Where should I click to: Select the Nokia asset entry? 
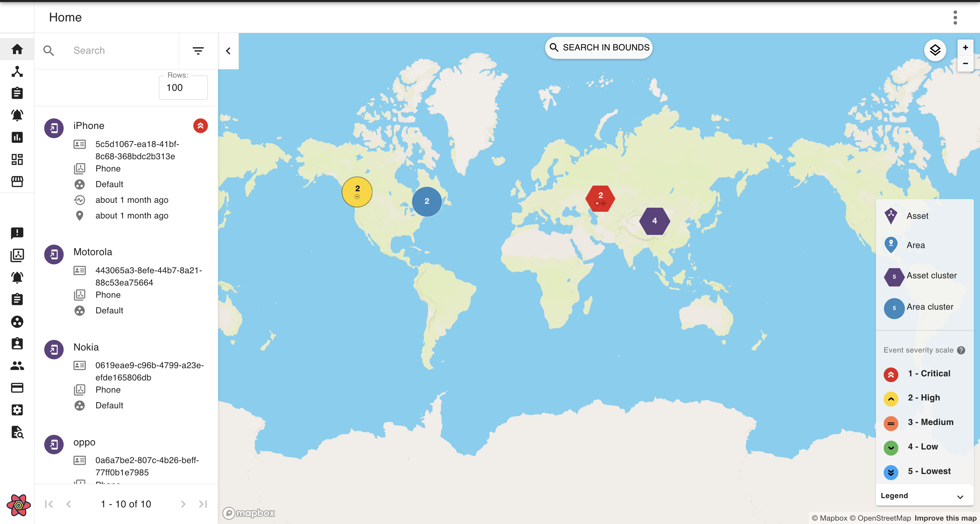pyautogui.click(x=86, y=347)
